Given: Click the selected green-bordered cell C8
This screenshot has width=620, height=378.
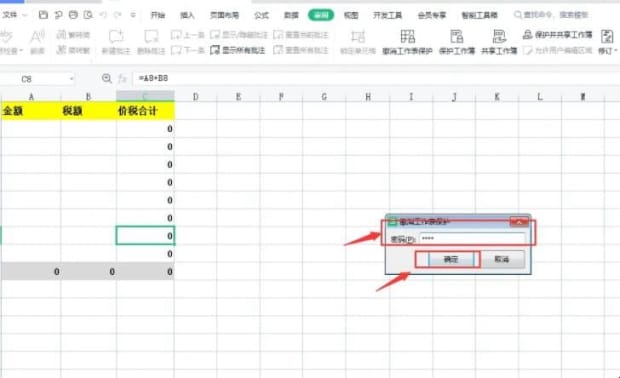Looking at the screenshot, I should coord(145,235).
